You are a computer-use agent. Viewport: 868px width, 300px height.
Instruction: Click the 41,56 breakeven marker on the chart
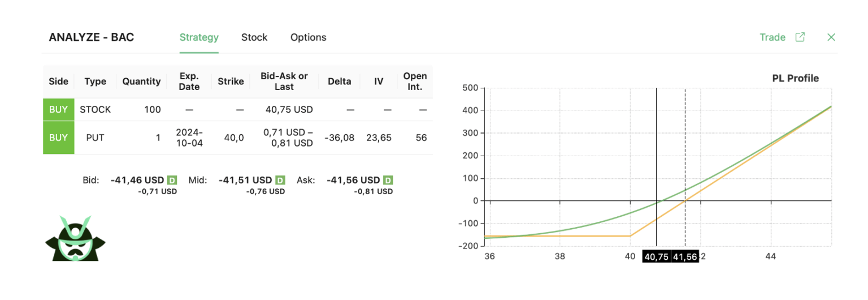(x=685, y=257)
